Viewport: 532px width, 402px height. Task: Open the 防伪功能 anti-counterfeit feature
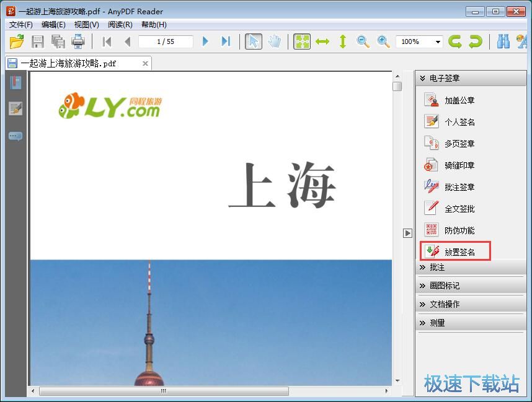[460, 230]
